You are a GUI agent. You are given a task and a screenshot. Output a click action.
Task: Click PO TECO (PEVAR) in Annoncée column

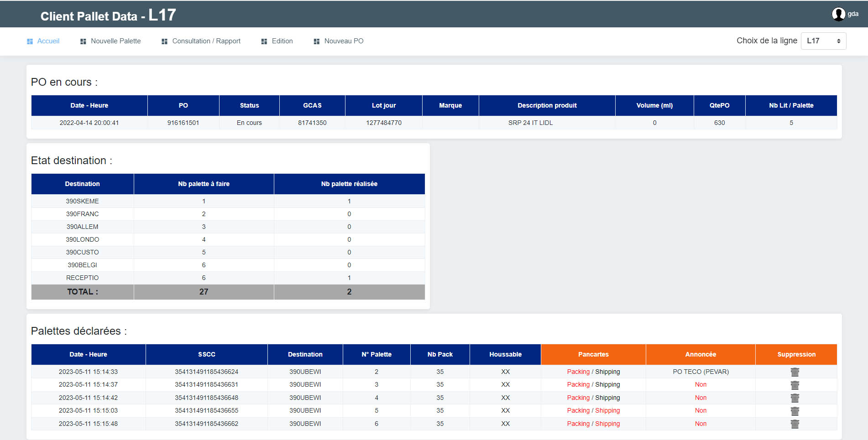701,372
